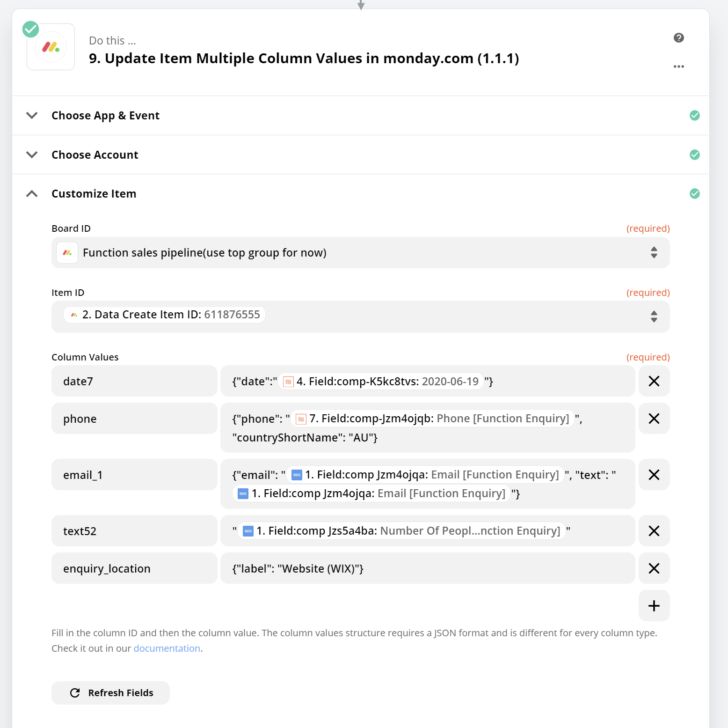
Task: Edit the text52 column ID field
Action: coord(134,531)
